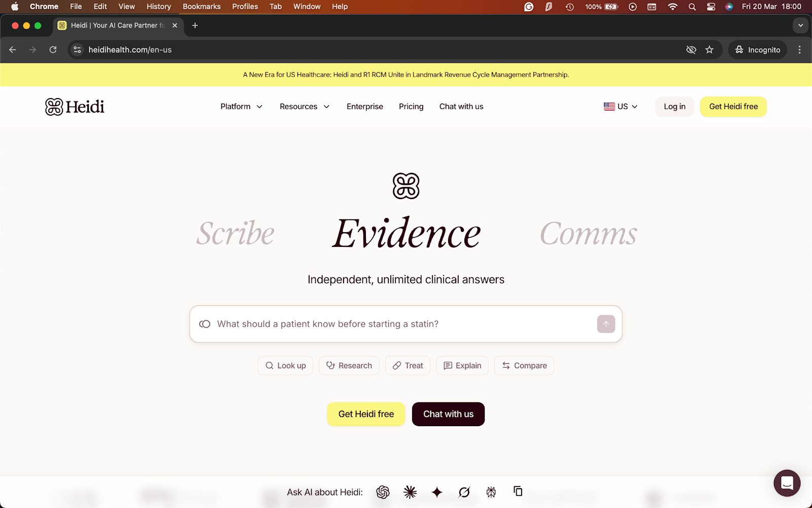The image size is (812, 508).
Task: Select the Treat chip
Action: (x=408, y=366)
